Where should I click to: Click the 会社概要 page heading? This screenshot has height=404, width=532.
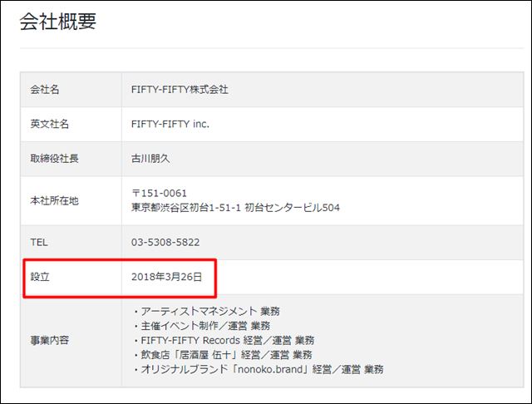coord(58,22)
